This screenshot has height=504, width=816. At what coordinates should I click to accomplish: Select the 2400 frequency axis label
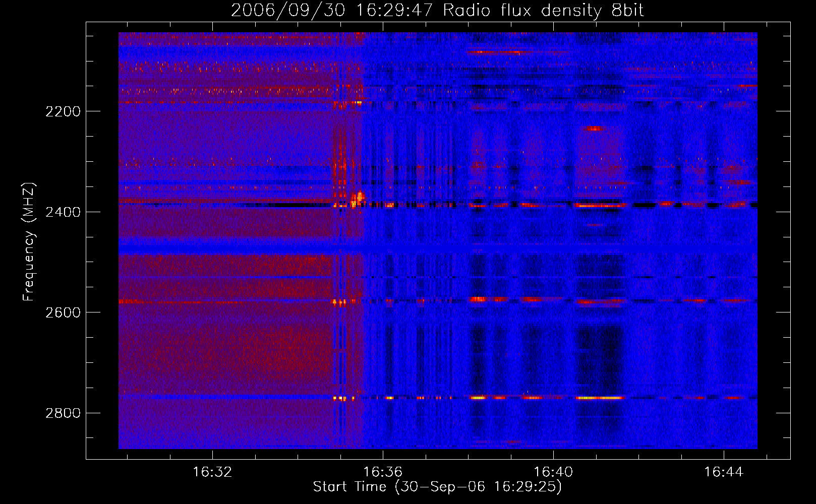point(63,212)
